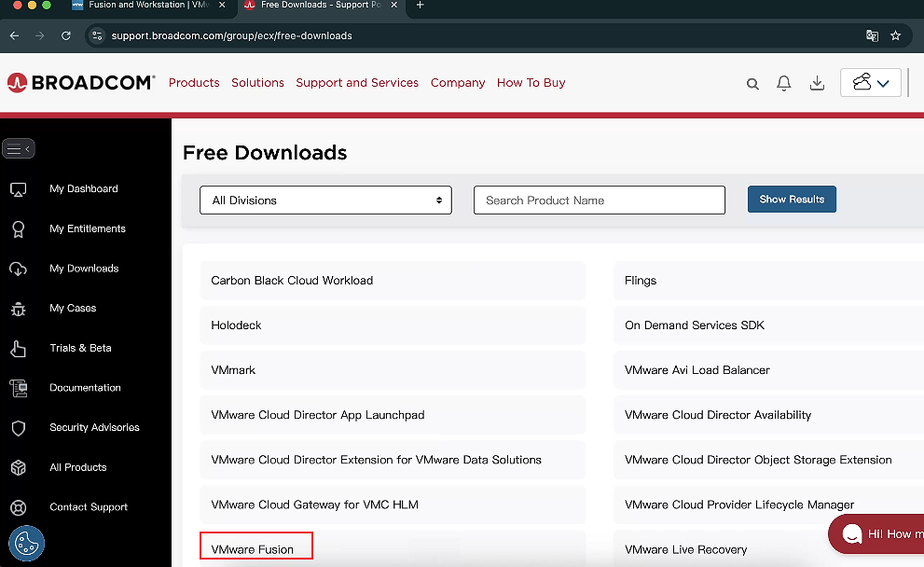The image size is (924, 567).
Task: Expand Cloud Director Extension for Data Solutions
Action: [x=393, y=460]
